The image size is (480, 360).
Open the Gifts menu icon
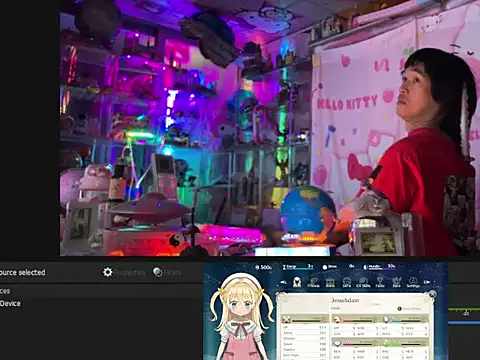[x=347, y=283]
